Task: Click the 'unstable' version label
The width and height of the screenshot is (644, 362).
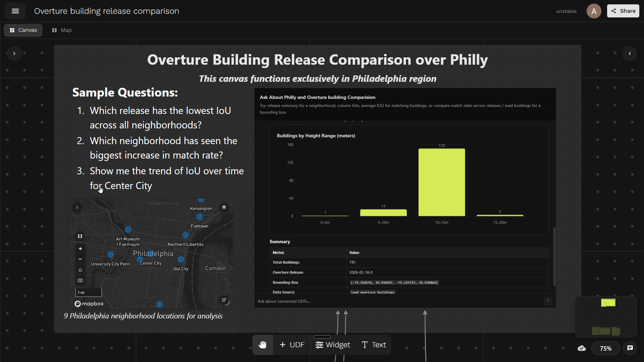Action: point(566,11)
